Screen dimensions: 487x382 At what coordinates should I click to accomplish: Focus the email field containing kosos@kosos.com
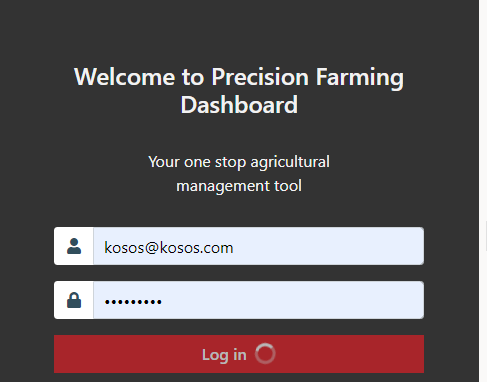point(259,246)
